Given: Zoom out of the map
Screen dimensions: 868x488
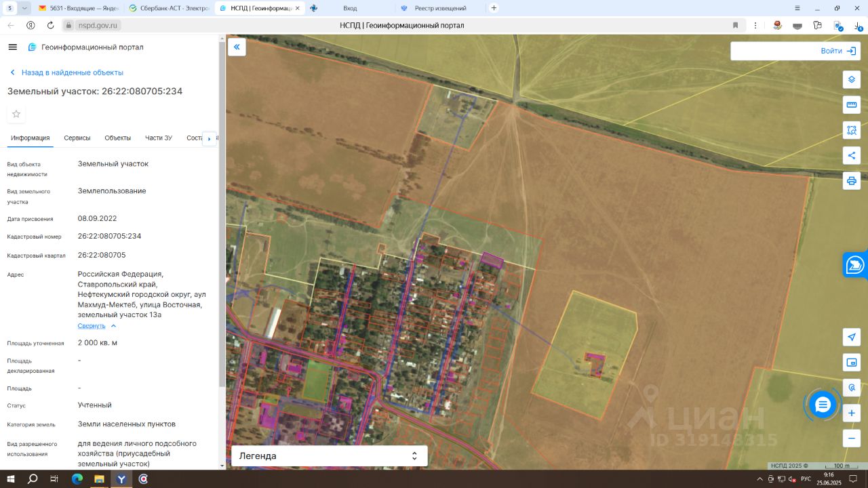Looking at the screenshot, I should pos(852,438).
